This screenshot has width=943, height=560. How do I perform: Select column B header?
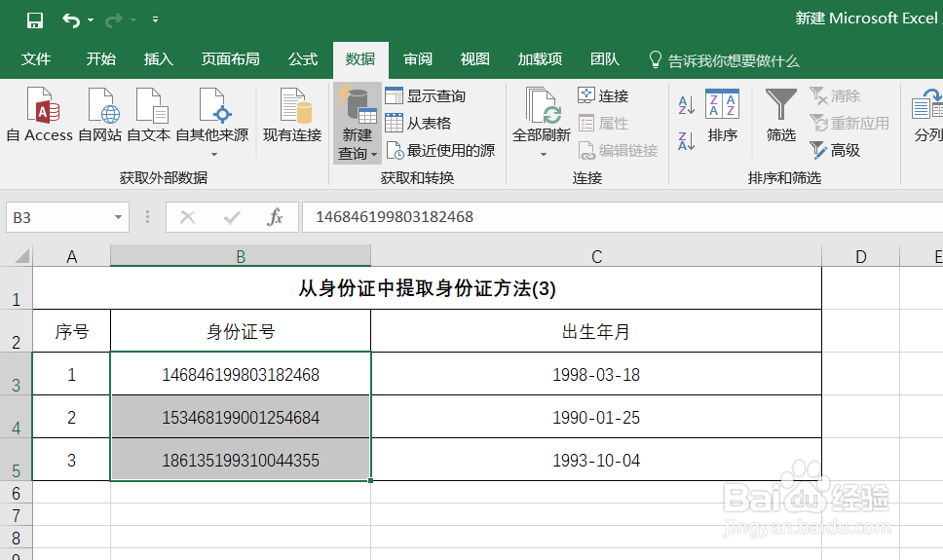(241, 257)
